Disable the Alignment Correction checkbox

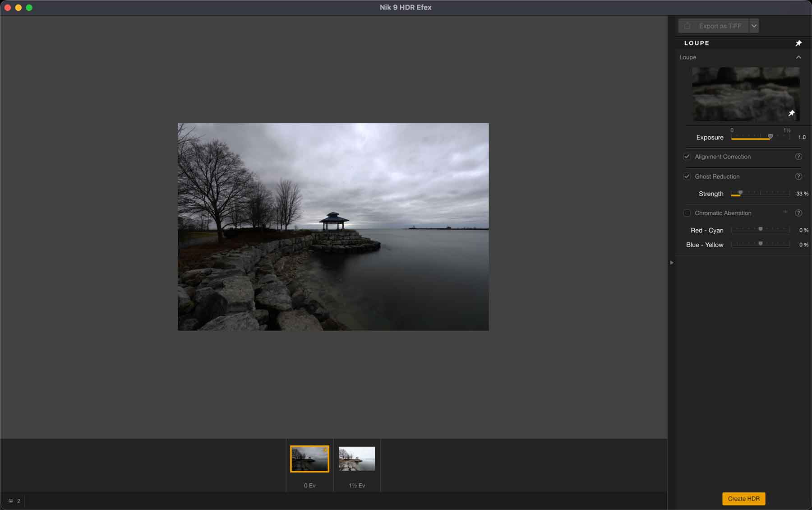(x=687, y=157)
